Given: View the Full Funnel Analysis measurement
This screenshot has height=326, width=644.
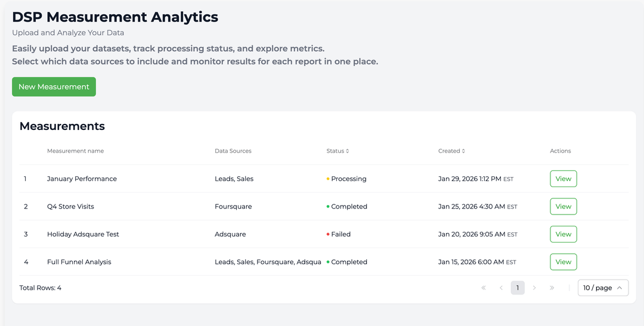Looking at the screenshot, I should [563, 262].
